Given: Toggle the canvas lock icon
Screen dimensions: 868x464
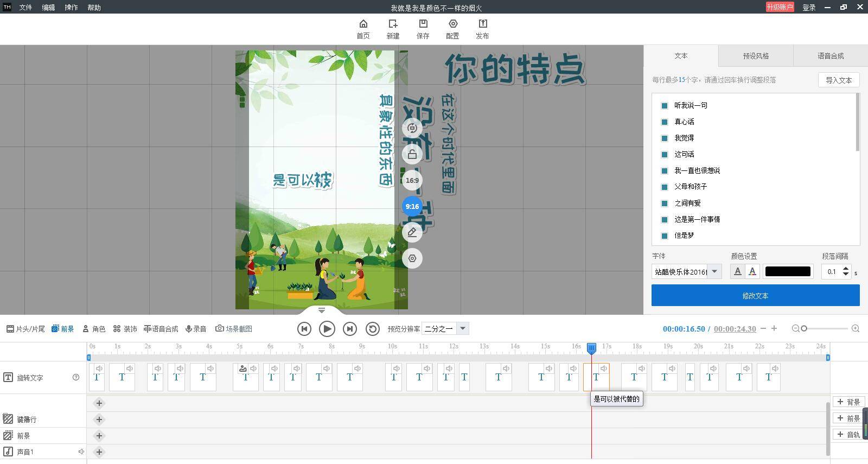Looking at the screenshot, I should pos(412,154).
